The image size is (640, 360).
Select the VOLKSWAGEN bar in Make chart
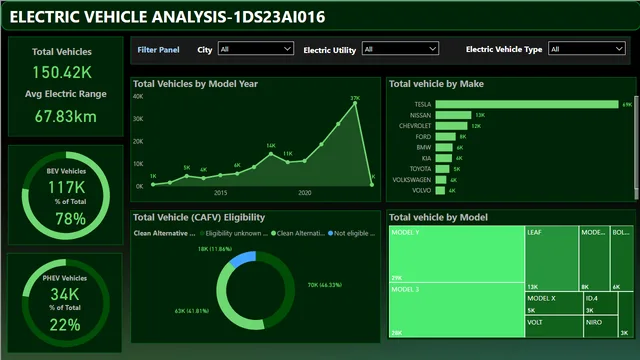[x=441, y=180]
